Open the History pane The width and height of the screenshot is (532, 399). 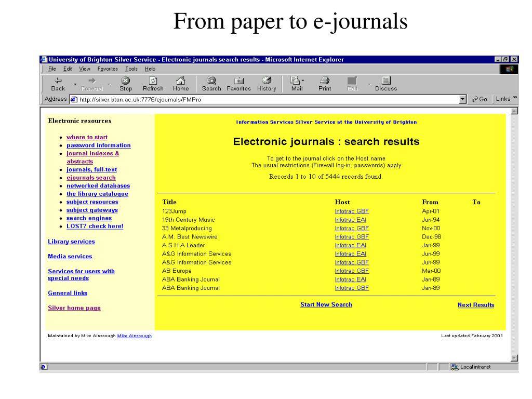267,84
